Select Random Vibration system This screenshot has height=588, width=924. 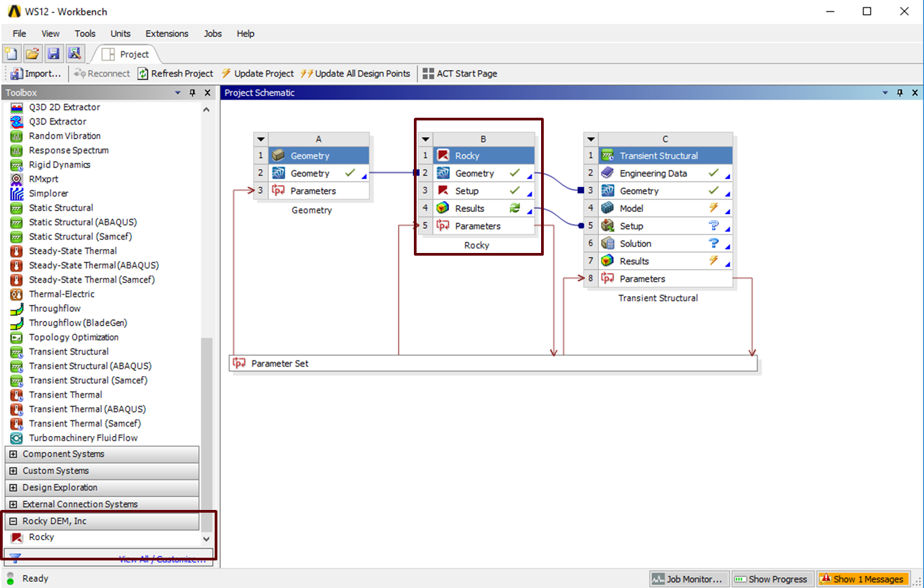coord(65,136)
